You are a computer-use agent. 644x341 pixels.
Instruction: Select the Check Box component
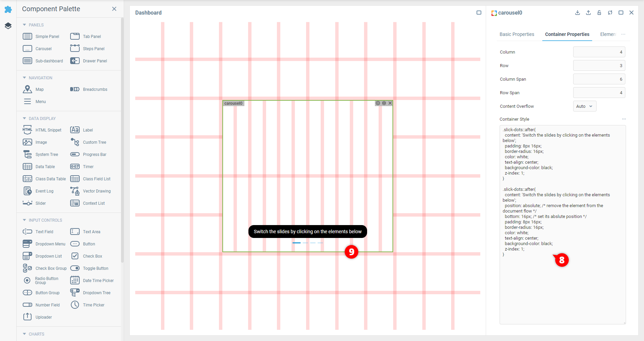coord(86,256)
